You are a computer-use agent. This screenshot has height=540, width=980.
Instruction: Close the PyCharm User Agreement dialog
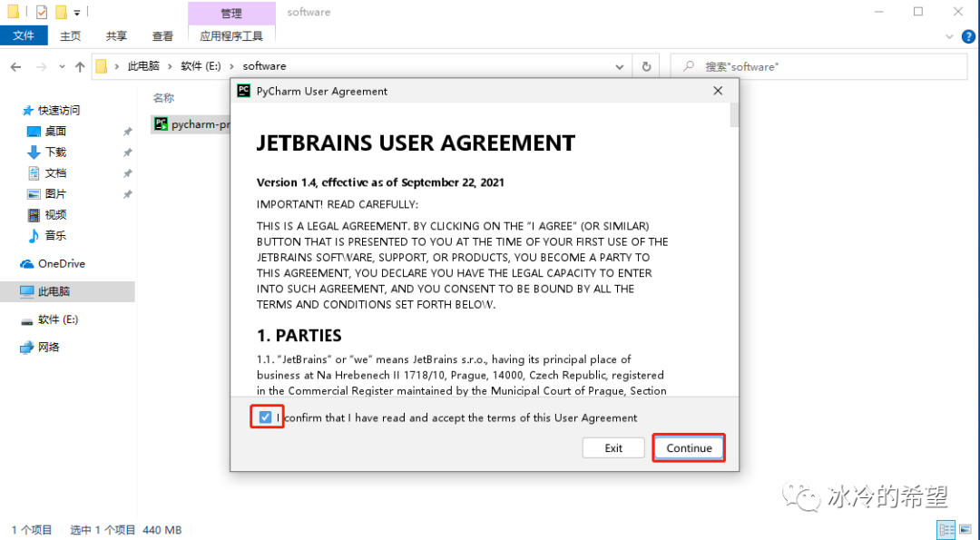click(718, 92)
